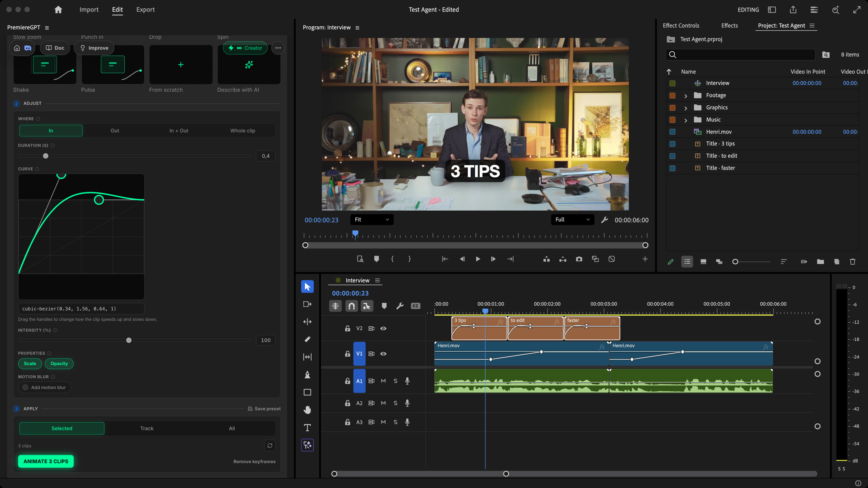
Task: Switch to the Import tab
Action: tap(89, 9)
